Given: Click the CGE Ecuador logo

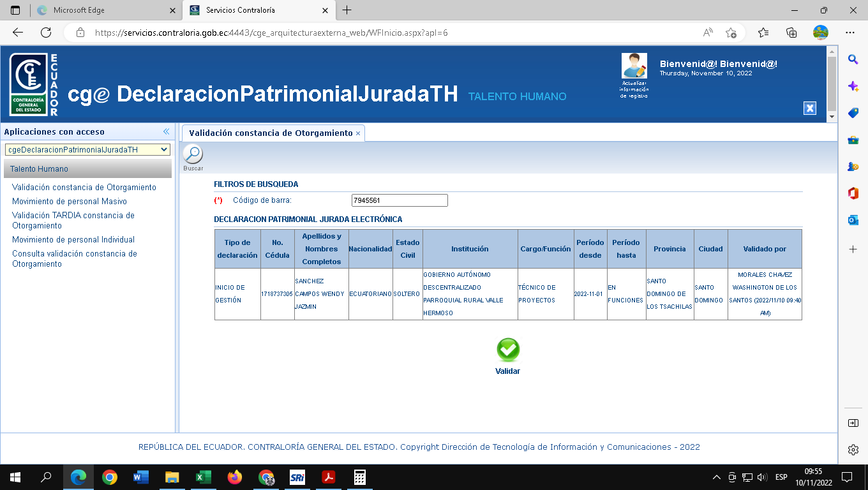Looking at the screenshot, I should point(34,85).
